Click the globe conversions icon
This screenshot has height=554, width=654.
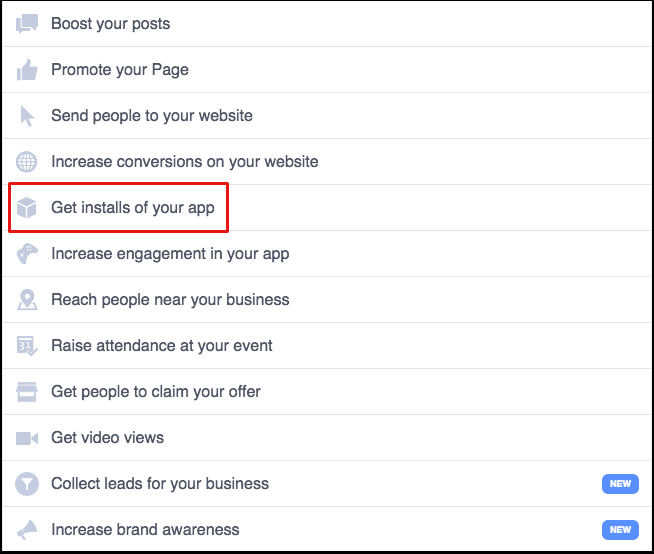click(x=27, y=162)
